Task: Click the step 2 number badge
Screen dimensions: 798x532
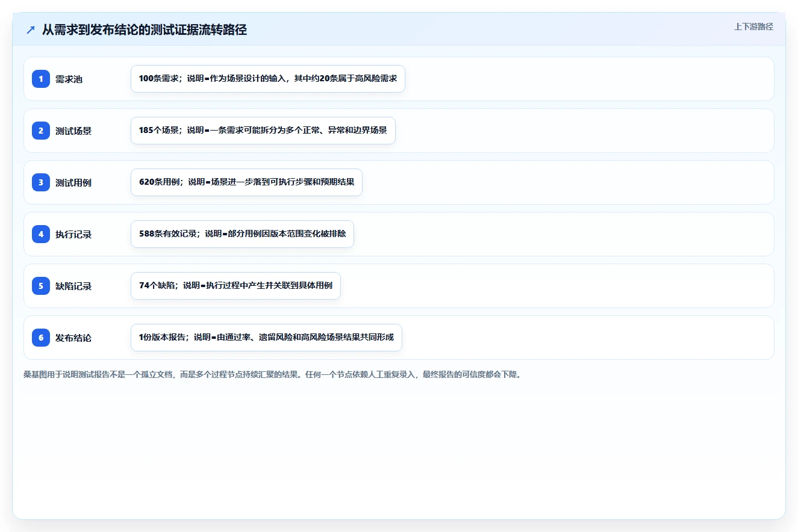Action: click(41, 131)
